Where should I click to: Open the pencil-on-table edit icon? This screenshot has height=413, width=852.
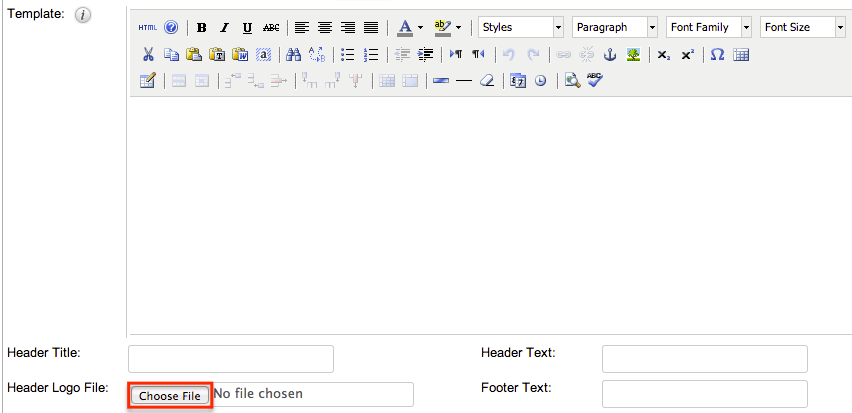pyautogui.click(x=148, y=81)
